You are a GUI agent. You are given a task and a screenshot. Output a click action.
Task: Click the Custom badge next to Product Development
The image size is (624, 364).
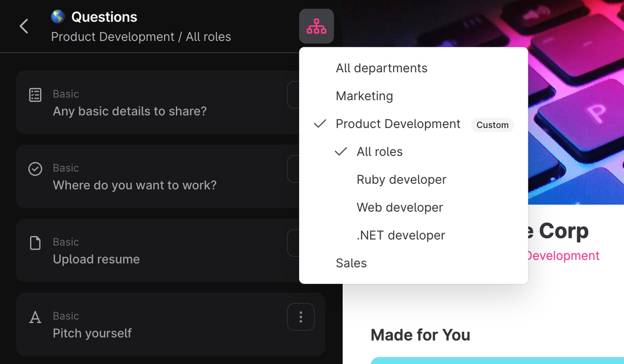492,125
